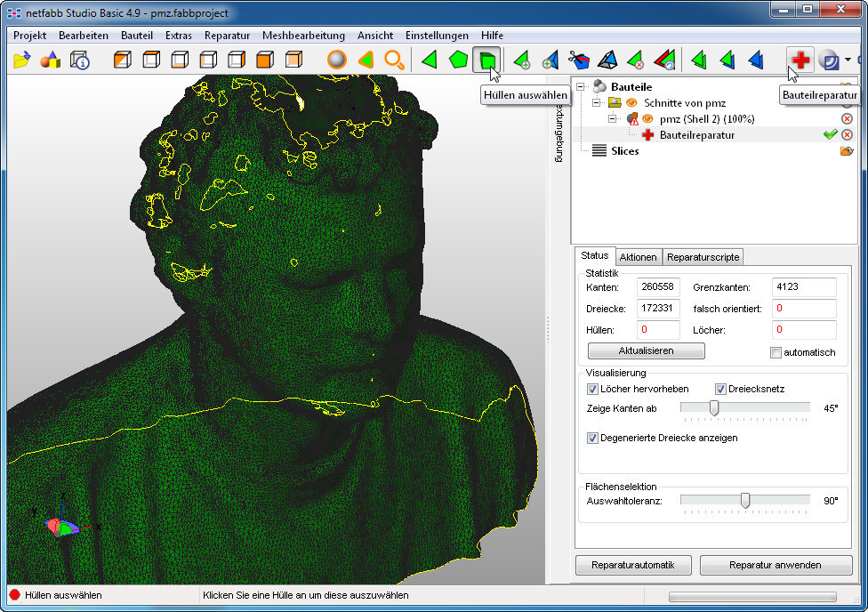Click the first double green triangle icon
Image resolution: width=868 pixels, height=612 pixels.
(x=700, y=60)
